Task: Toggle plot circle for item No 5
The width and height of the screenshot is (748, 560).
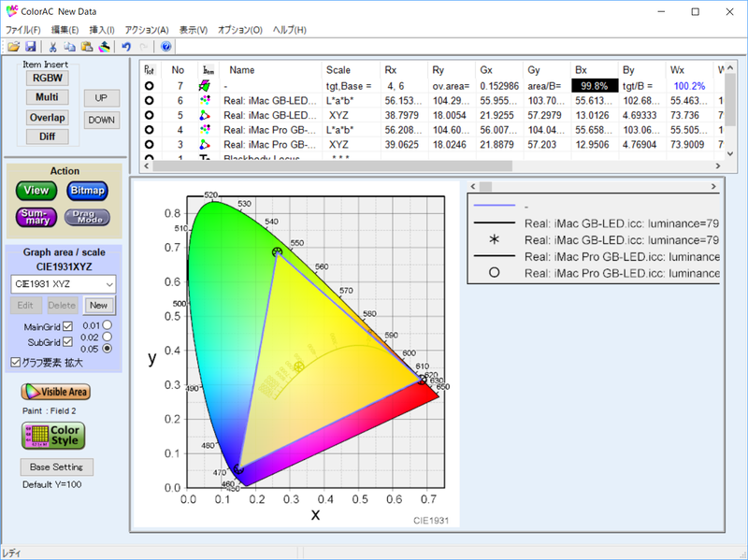Action: [150, 115]
